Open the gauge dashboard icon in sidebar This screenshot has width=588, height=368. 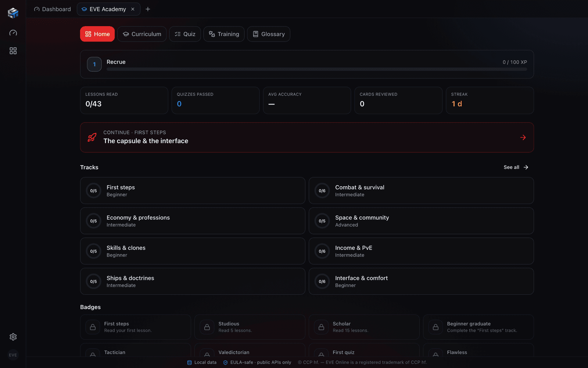point(13,33)
